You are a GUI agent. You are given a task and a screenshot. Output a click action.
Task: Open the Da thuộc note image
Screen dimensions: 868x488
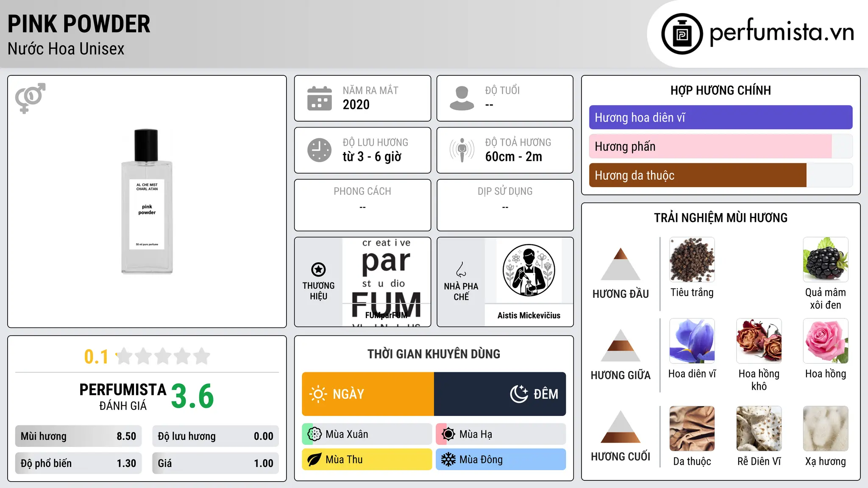(692, 429)
